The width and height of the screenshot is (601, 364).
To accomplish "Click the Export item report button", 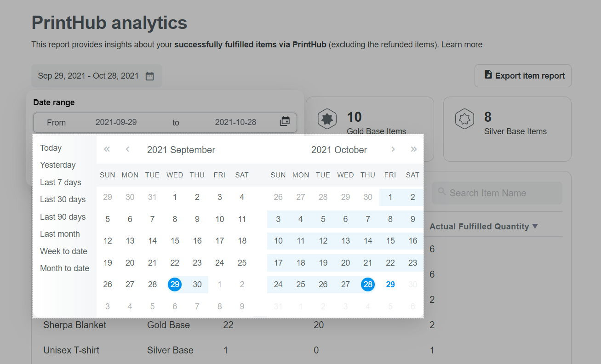I will click(523, 76).
